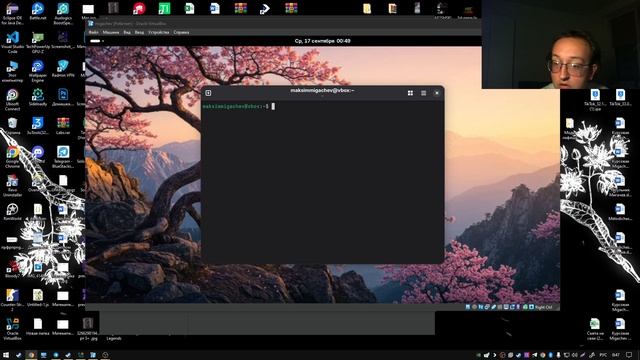Select the Oracle VirtualBox desktop icon
This screenshot has width=640, height=360.
[12, 329]
